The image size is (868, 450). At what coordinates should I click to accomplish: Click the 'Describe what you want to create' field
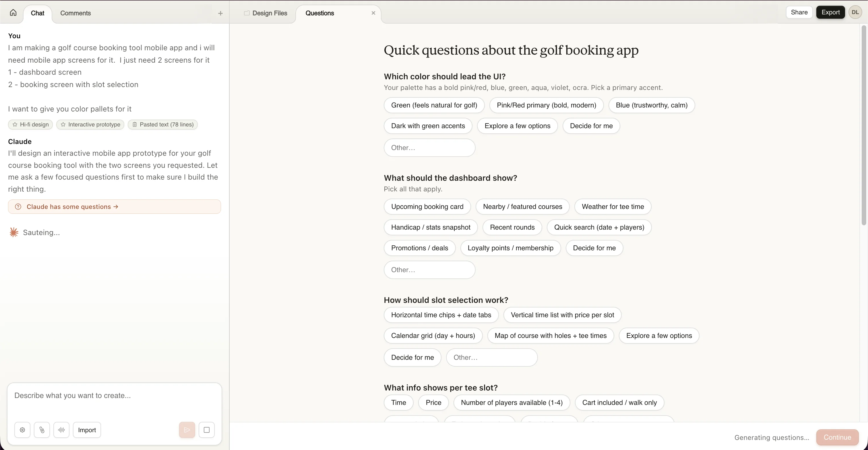click(114, 396)
